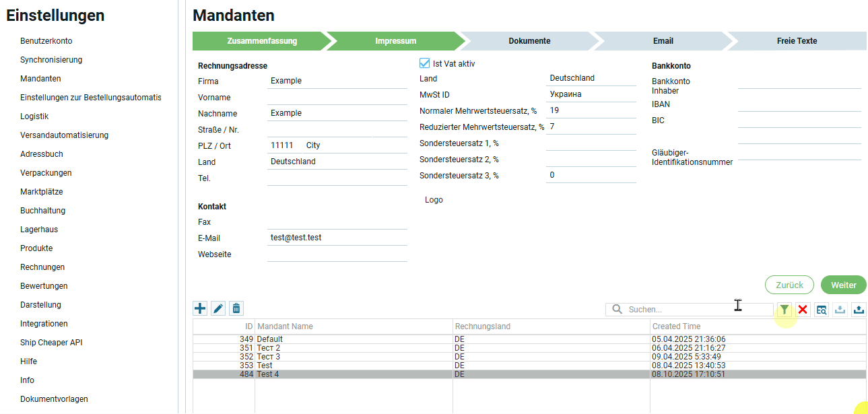Open the advanced table search icon

[x=822, y=310]
